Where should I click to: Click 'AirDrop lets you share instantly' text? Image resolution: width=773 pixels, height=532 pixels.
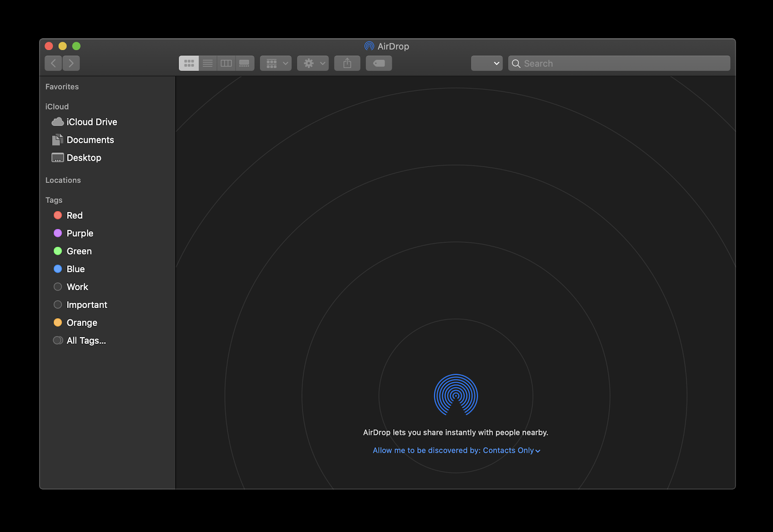(456, 433)
